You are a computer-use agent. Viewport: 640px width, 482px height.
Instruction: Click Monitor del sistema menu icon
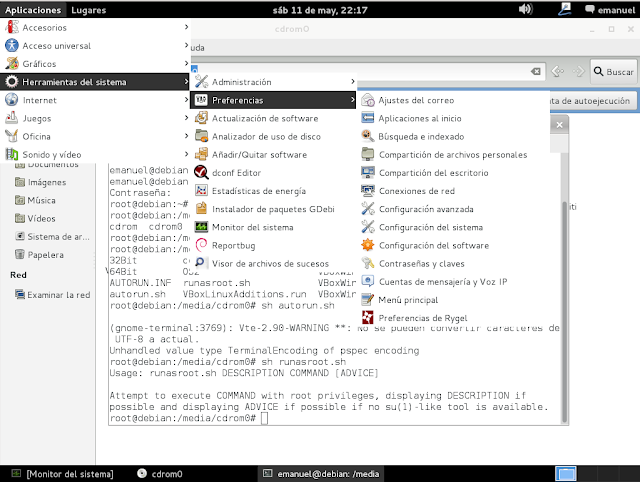pos(201,227)
